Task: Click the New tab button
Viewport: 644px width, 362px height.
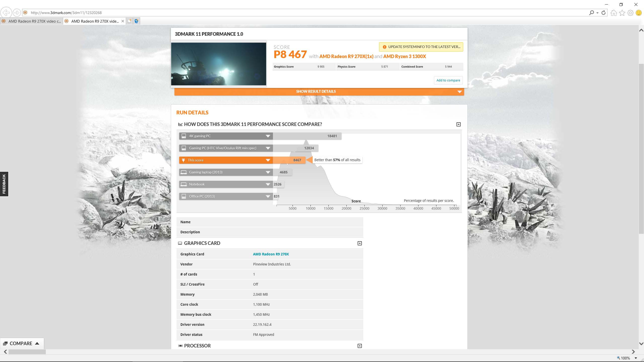Action: coord(129,21)
